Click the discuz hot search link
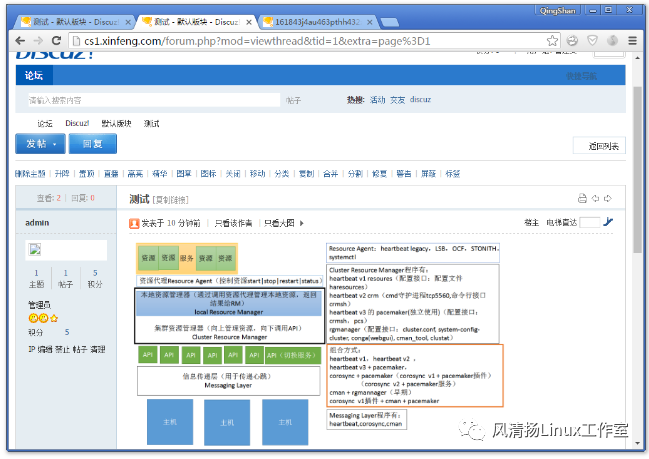This screenshot has height=459, width=649. 420,100
